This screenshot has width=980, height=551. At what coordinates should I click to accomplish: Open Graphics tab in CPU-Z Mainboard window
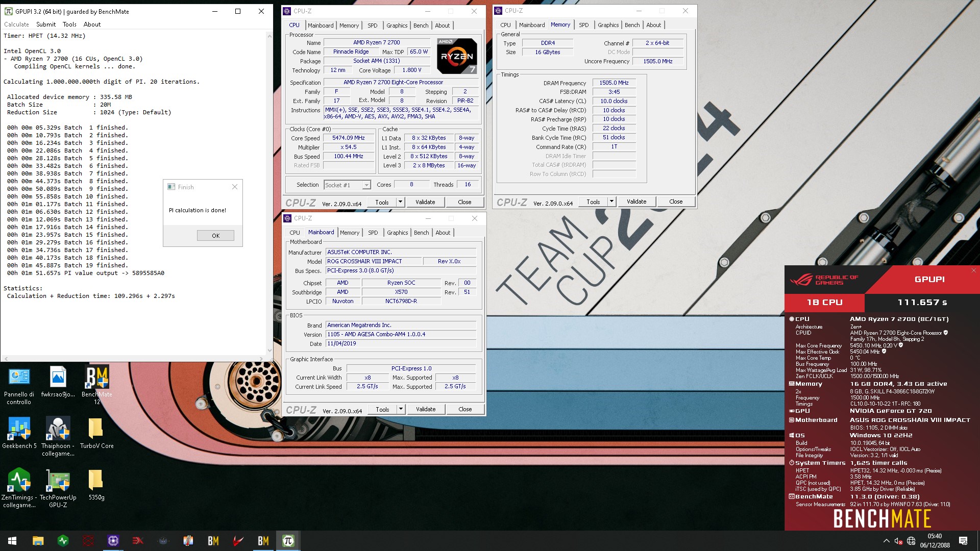[397, 233]
